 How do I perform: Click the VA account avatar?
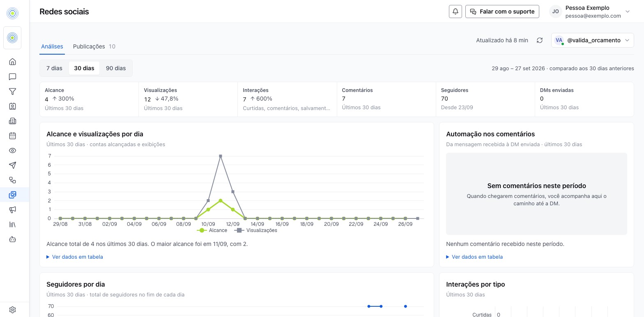(559, 40)
